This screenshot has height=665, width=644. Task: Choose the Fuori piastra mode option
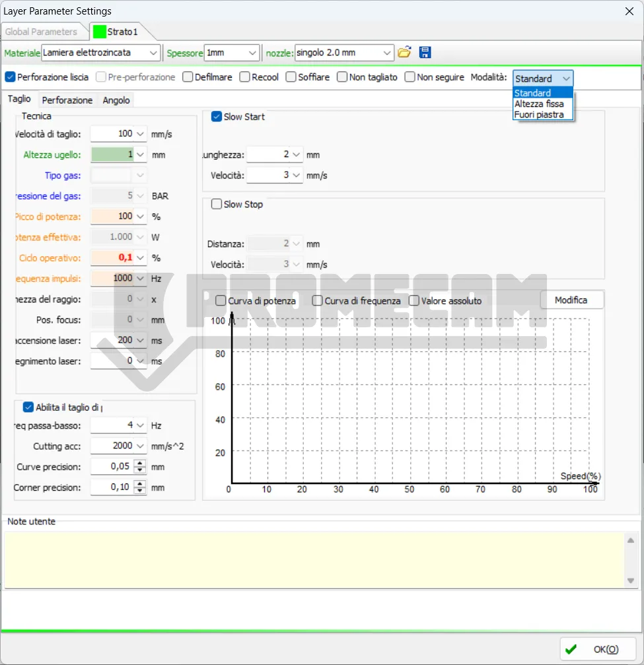(539, 114)
